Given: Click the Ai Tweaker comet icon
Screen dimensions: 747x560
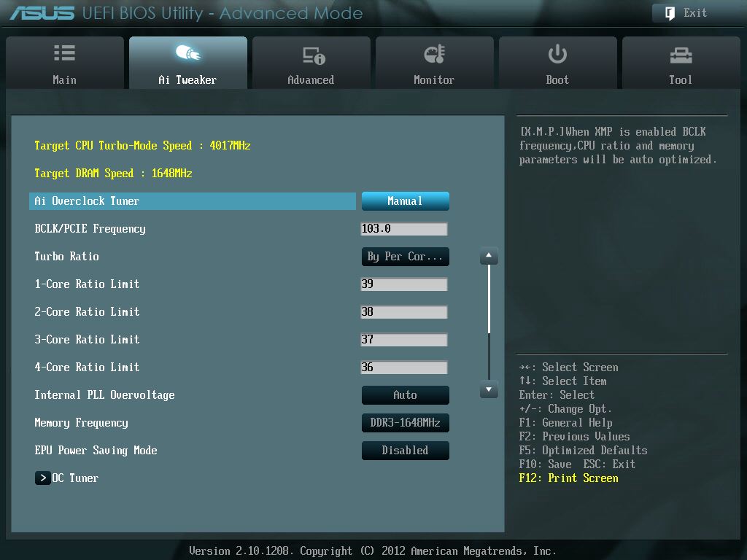Looking at the screenshot, I should coord(187,52).
